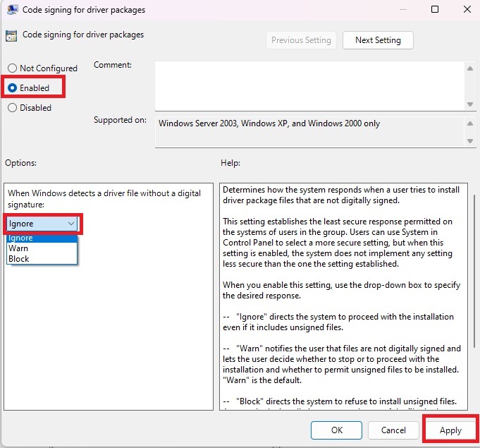Click the 'Warn is the default' help text
Image resolution: width=480 pixels, height=448 pixels.
(x=262, y=380)
